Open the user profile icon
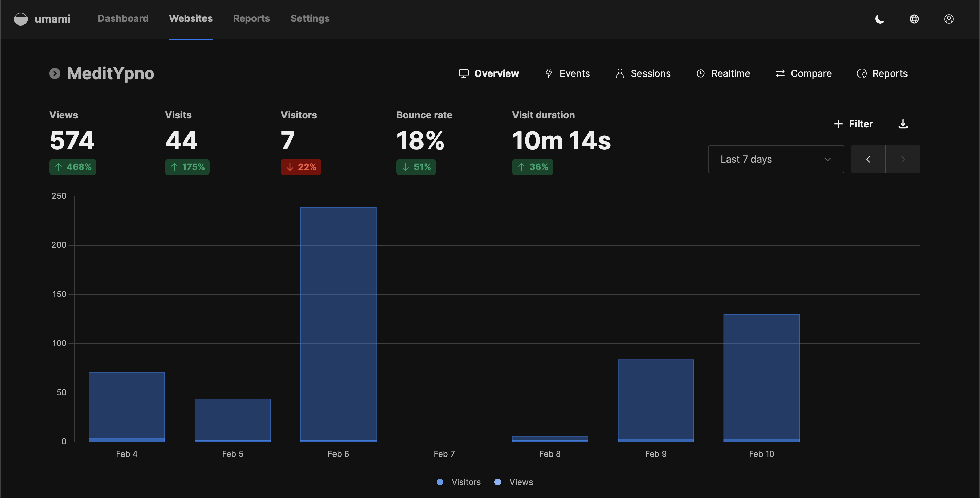This screenshot has height=498, width=980. [x=948, y=19]
